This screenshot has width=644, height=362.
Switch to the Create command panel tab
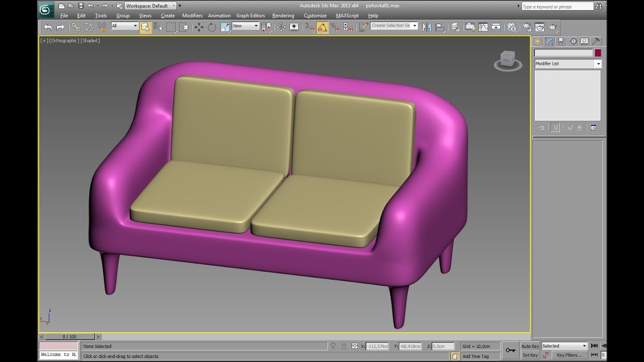pyautogui.click(x=538, y=41)
